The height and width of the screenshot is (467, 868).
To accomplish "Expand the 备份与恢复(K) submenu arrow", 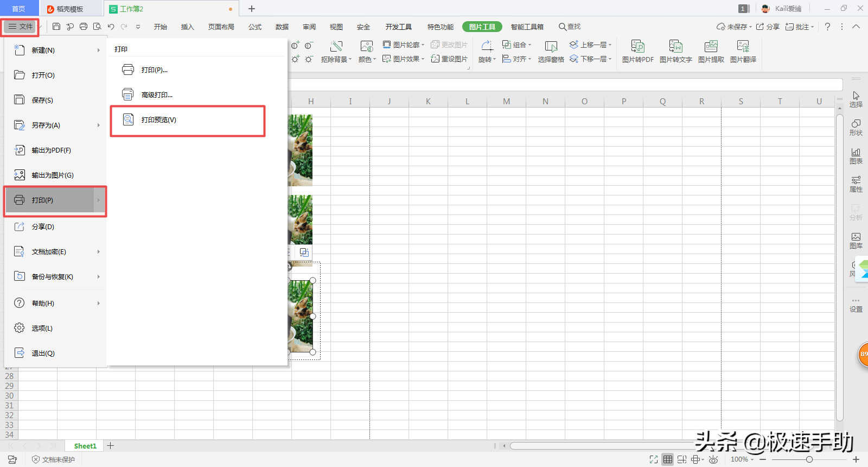I will (99, 276).
